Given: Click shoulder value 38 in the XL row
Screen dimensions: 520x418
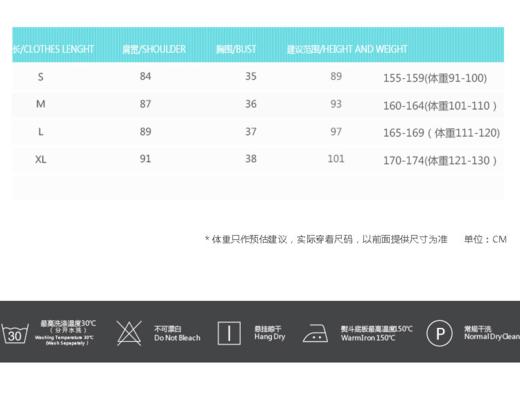Looking at the screenshot, I should [251, 159].
